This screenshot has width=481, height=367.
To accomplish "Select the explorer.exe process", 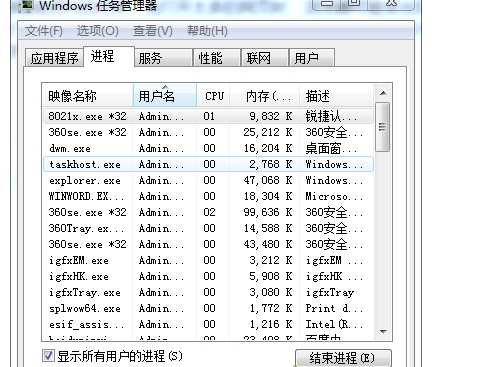I will 208,180.
